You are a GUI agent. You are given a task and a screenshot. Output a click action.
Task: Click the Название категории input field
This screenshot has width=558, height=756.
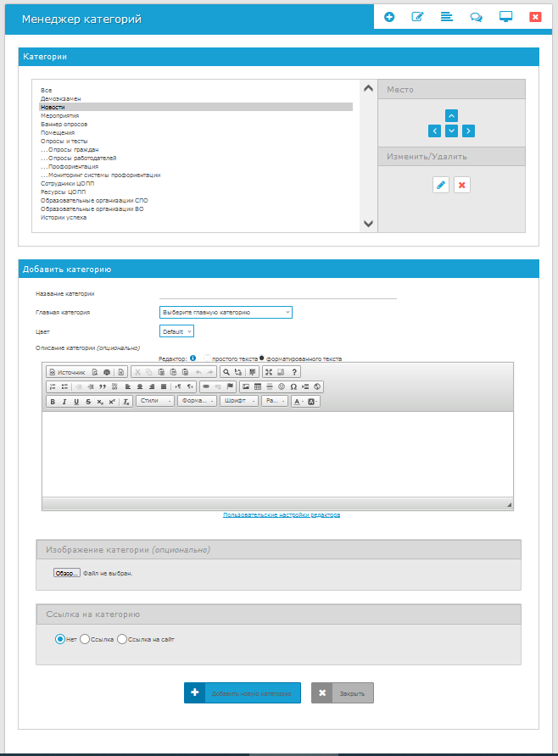(278, 293)
